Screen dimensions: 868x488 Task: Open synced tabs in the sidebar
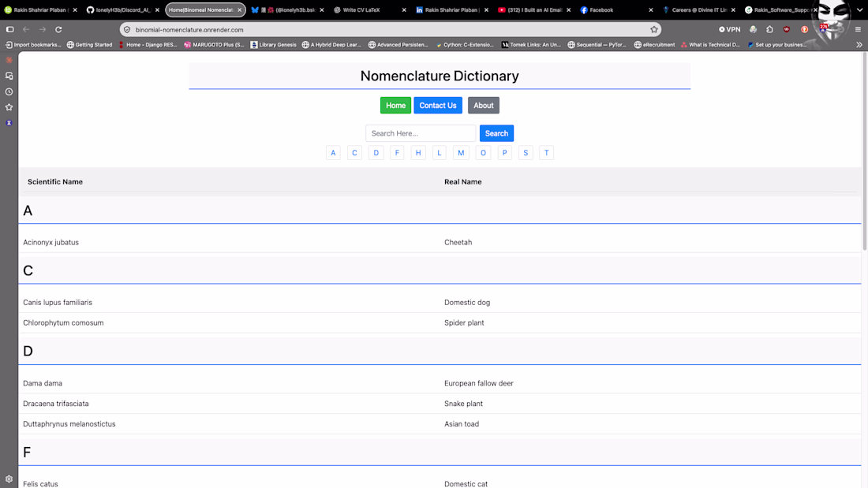click(9, 76)
